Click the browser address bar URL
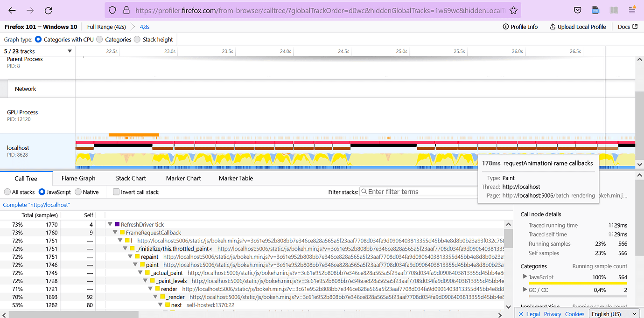Screen dimensions: 644x318 (x=319, y=10)
